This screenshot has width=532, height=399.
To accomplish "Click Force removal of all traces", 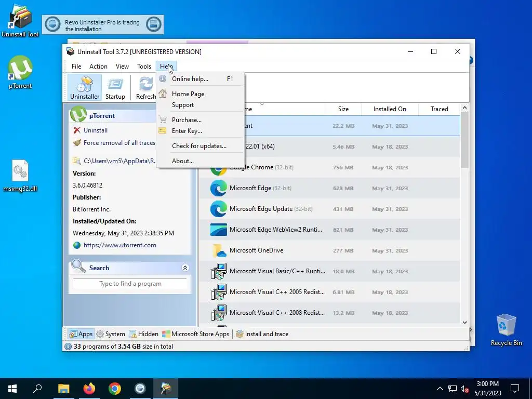I will pyautogui.click(x=119, y=143).
